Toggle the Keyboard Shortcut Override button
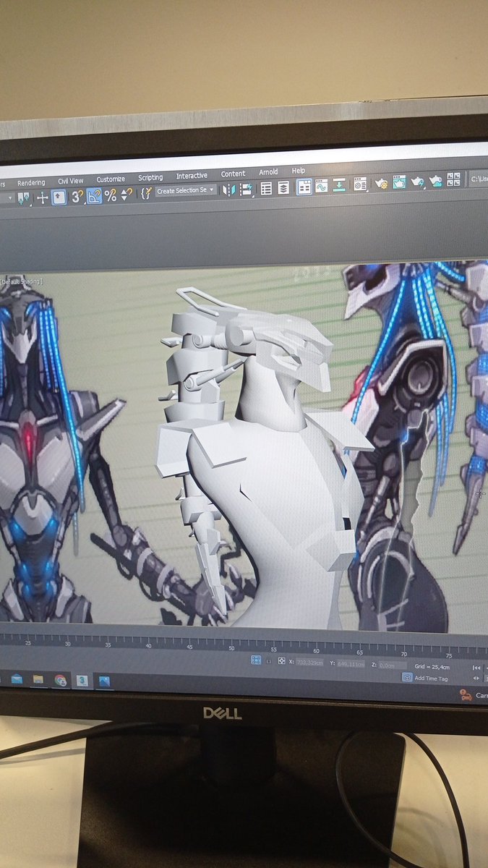The height and width of the screenshot is (868, 488). (59, 197)
